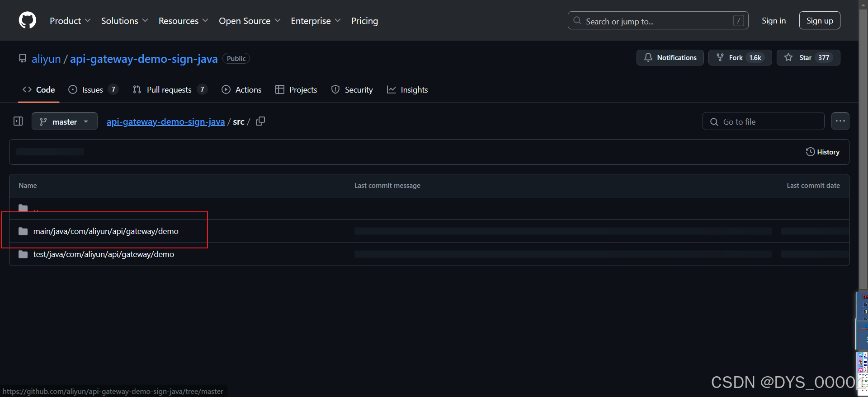Screen dimensions: 868x397
Task: Click the repository icon beside aliyun
Action: [x=22, y=58]
